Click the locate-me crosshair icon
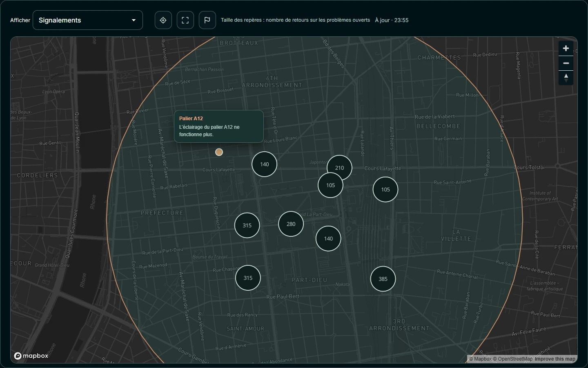588x368 pixels. pyautogui.click(x=163, y=20)
